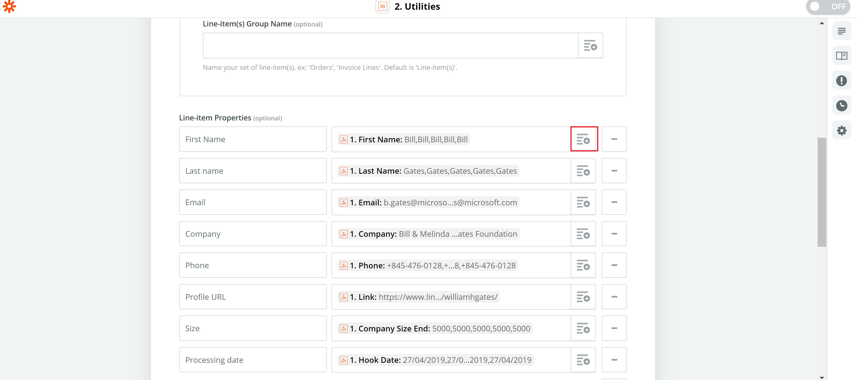Viewport: 868px width, 380px height.
Task: Edit the Email key field
Action: click(x=253, y=202)
